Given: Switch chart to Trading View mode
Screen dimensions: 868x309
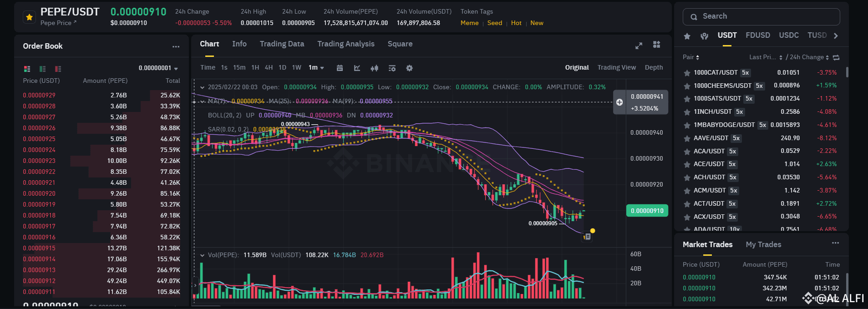Looking at the screenshot, I should [x=617, y=67].
